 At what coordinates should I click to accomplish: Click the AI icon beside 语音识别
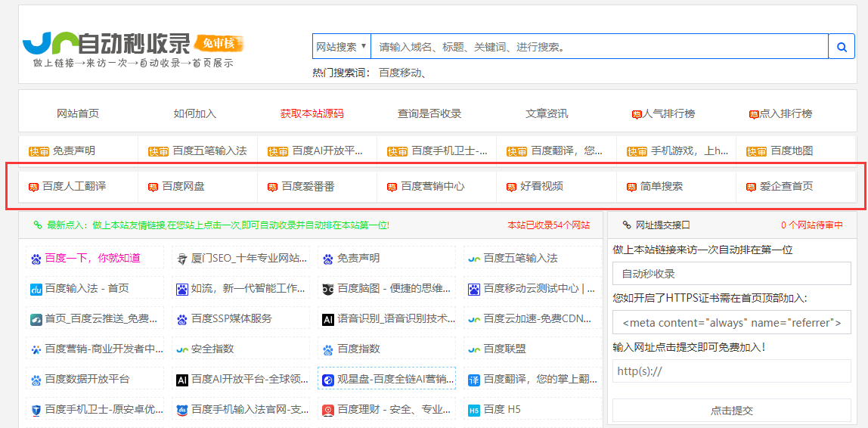click(328, 319)
